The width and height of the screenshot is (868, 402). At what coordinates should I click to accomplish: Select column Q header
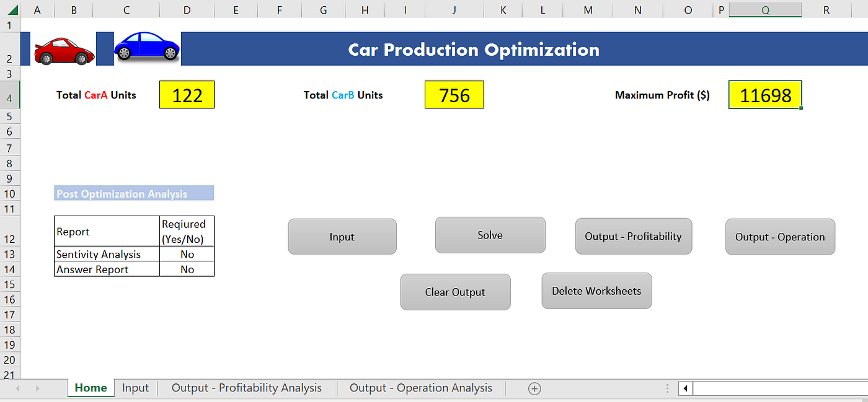pos(765,9)
